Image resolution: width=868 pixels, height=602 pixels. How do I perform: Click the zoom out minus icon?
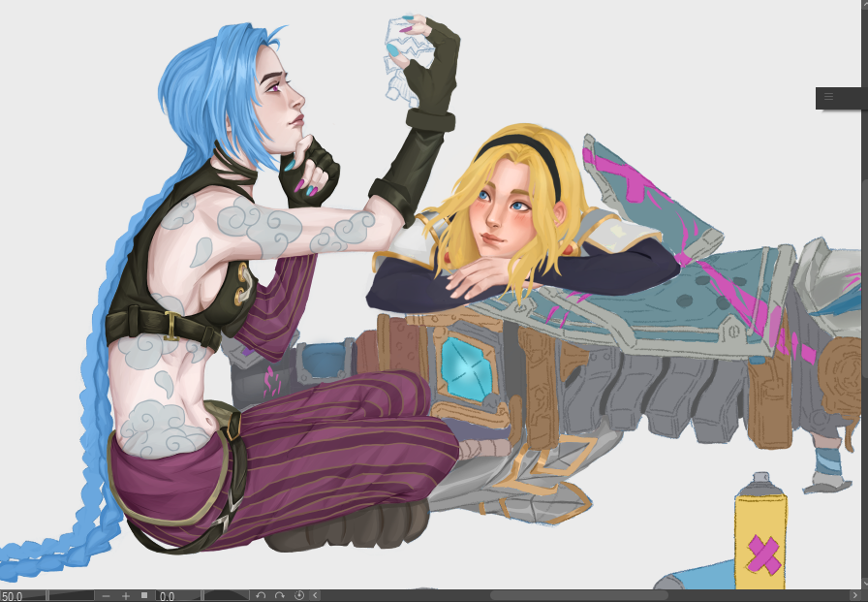[106, 596]
